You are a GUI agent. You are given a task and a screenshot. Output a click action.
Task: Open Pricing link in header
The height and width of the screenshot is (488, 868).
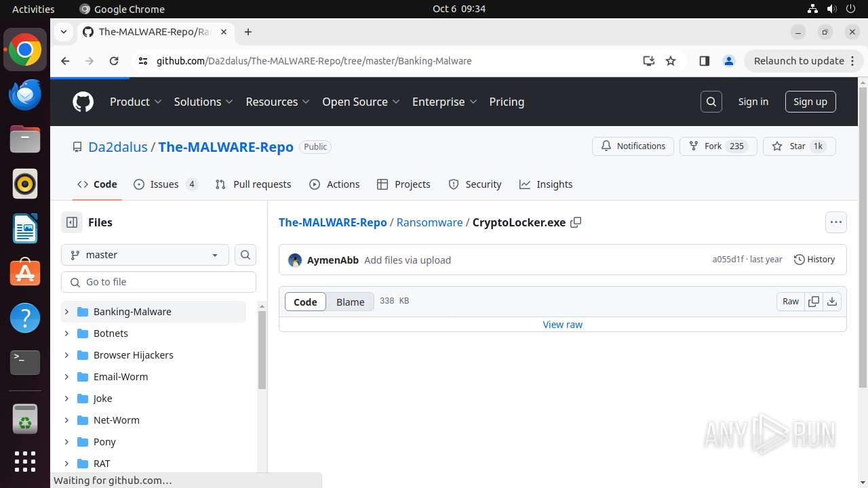[507, 102]
